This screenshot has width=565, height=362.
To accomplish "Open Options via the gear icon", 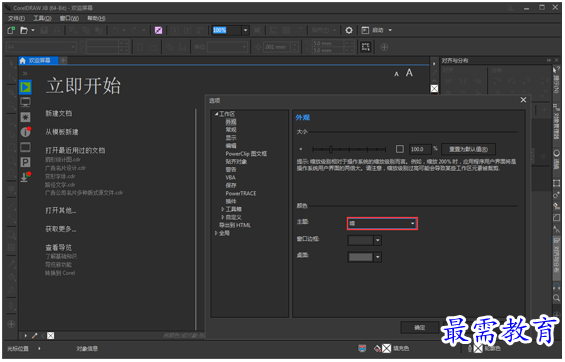I will 349,30.
